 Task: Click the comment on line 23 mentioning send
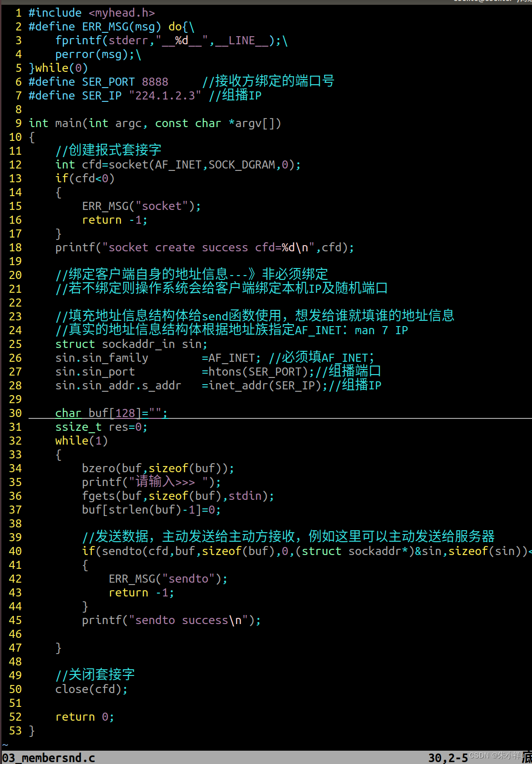(x=255, y=316)
